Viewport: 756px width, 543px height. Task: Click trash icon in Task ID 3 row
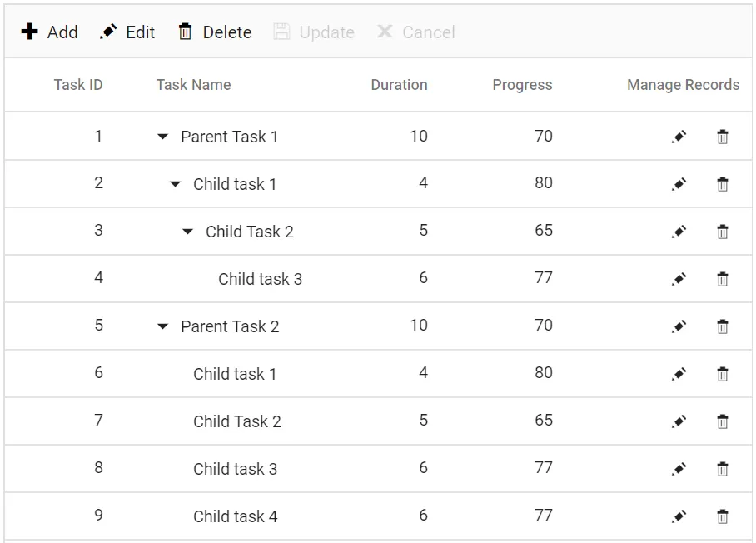722,232
